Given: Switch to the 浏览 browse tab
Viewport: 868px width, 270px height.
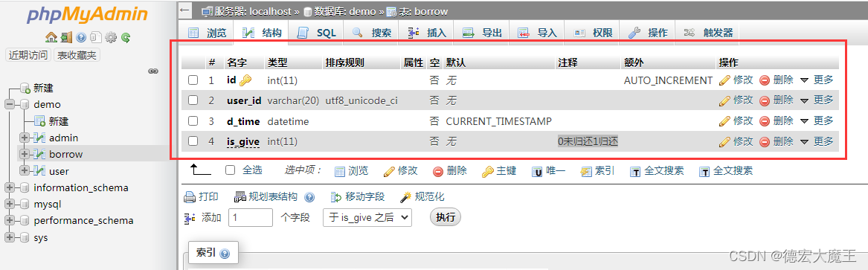Looking at the screenshot, I should [208, 33].
